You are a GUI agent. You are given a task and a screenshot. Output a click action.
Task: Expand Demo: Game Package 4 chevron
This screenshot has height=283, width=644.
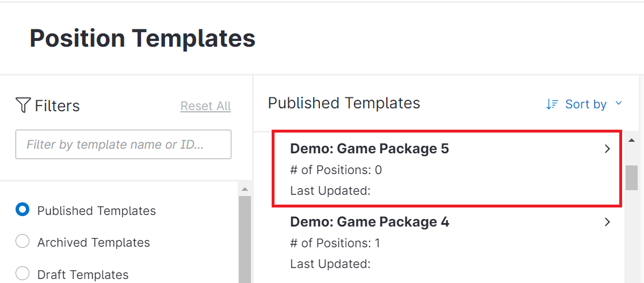607,222
